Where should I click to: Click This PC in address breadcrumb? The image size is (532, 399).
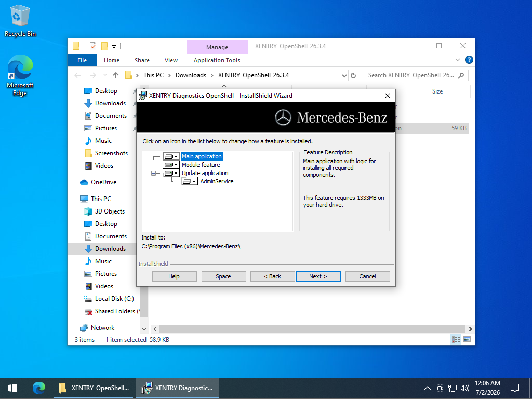(153, 75)
